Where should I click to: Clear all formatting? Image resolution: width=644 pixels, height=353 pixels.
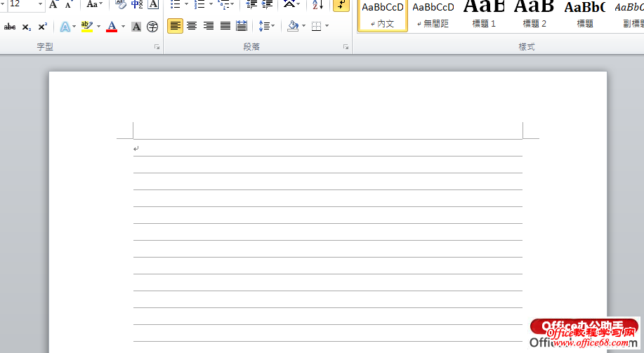[120, 4]
